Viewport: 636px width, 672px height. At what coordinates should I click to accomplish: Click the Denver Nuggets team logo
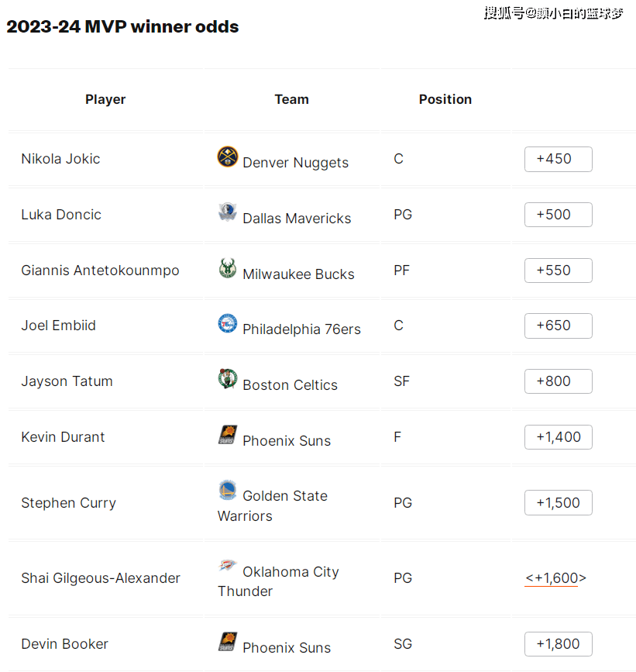227,157
